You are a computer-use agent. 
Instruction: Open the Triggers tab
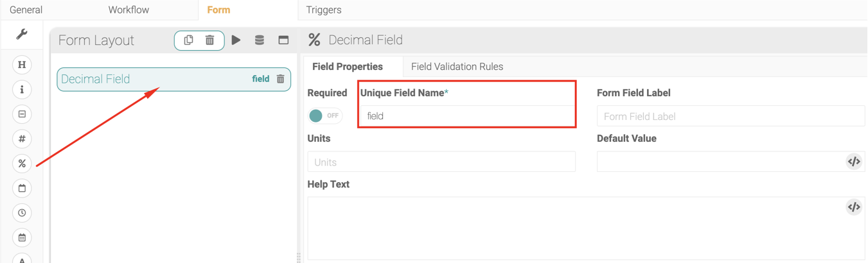pyautogui.click(x=324, y=10)
